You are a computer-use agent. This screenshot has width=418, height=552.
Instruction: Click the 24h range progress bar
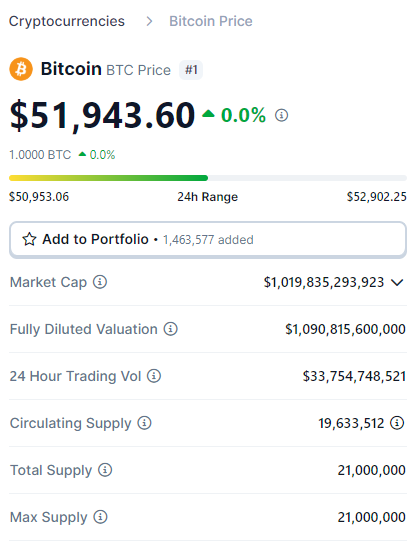tap(208, 178)
